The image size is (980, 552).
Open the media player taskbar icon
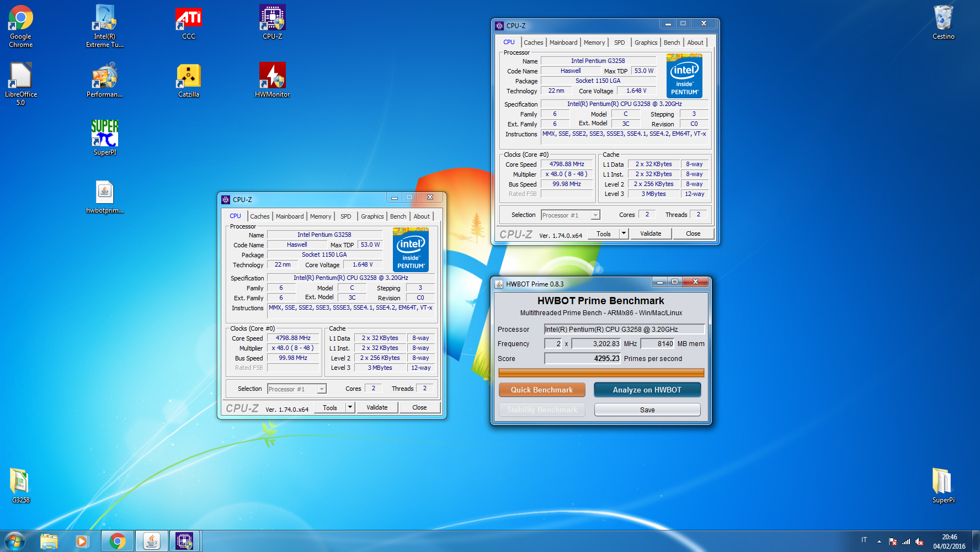pyautogui.click(x=82, y=542)
